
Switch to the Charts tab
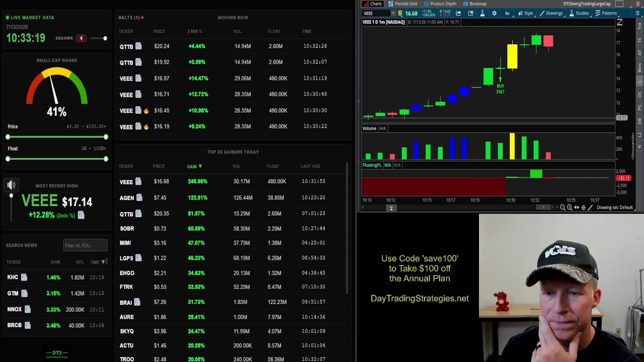point(373,4)
